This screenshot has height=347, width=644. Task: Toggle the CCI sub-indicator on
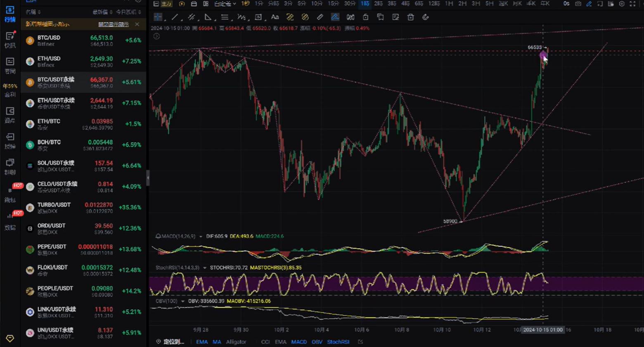point(265,342)
